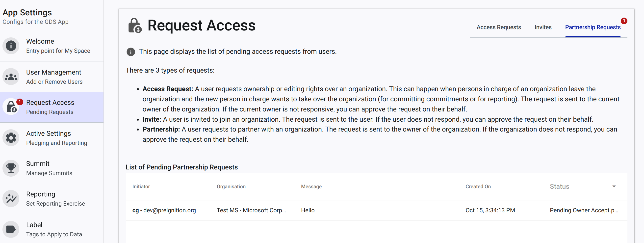644x243 pixels.
Task: Click the Active Settings gear icon
Action: [x=11, y=138]
